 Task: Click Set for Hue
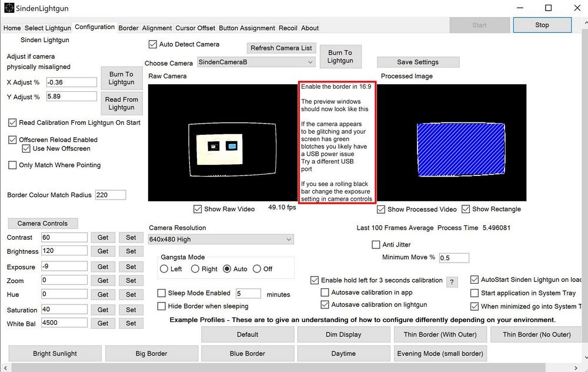131,295
